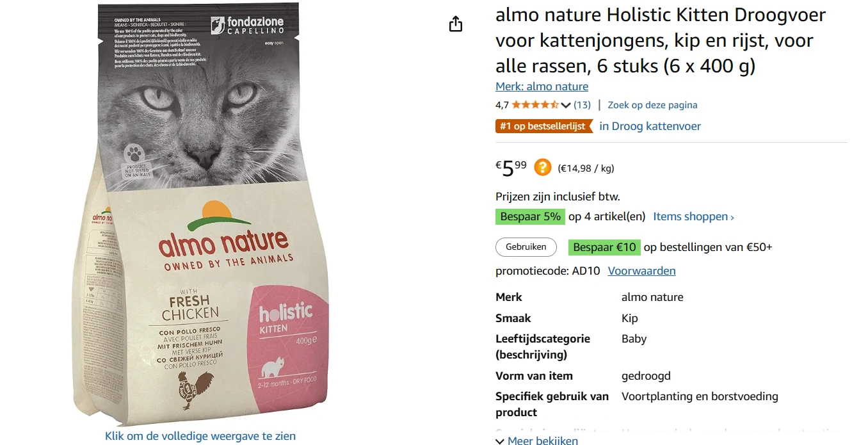Click the green Bespaar 5% badge

530,216
